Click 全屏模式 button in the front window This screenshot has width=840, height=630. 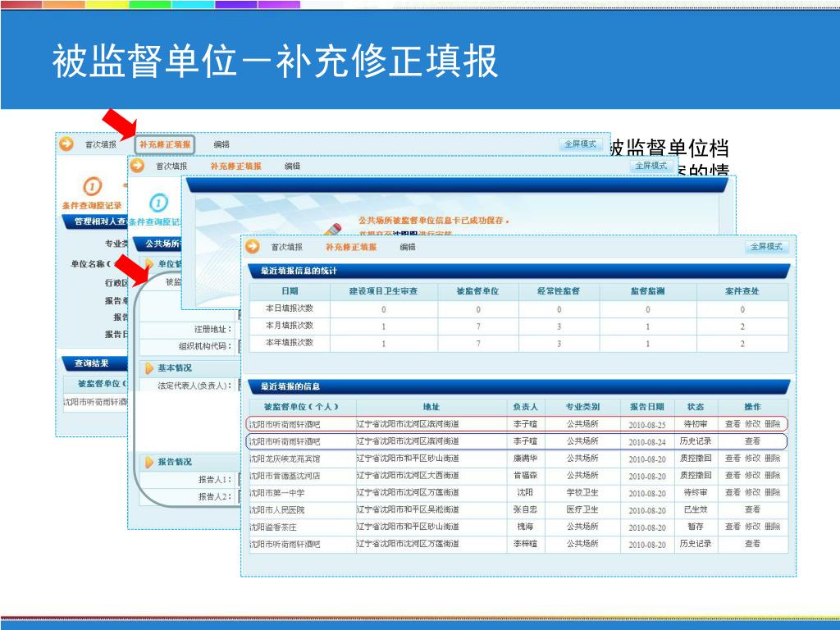coord(766,246)
